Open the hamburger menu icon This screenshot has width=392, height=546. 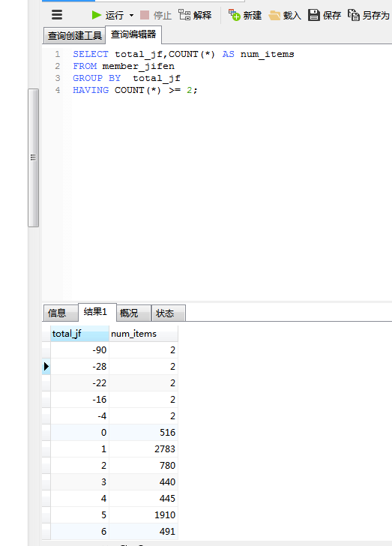57,15
